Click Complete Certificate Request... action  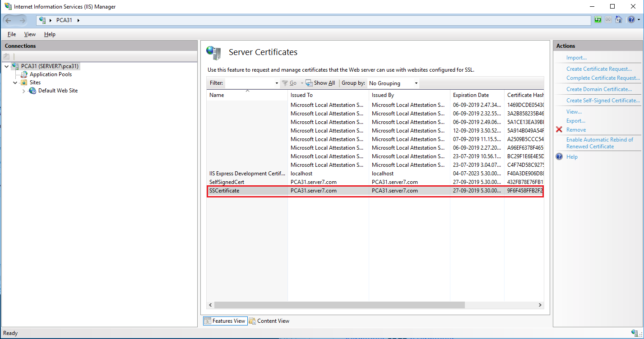pyautogui.click(x=603, y=78)
